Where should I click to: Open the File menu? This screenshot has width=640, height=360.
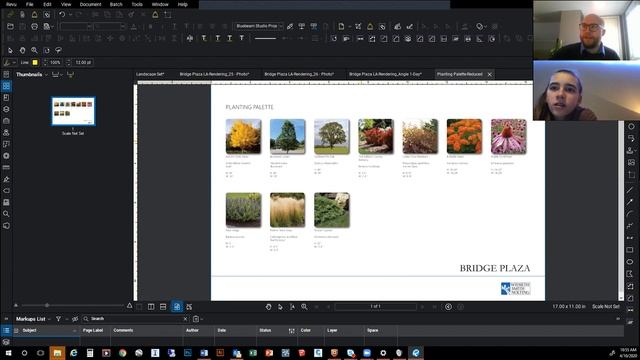(29, 4)
